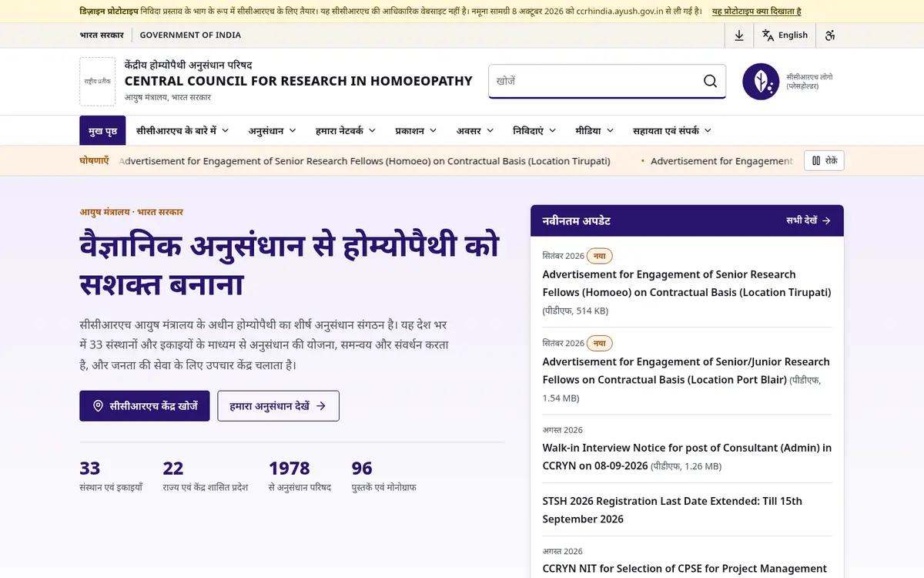Click the नवीनतम अपडेट panel heading
Screen dimensions: 924x578
tap(577, 220)
